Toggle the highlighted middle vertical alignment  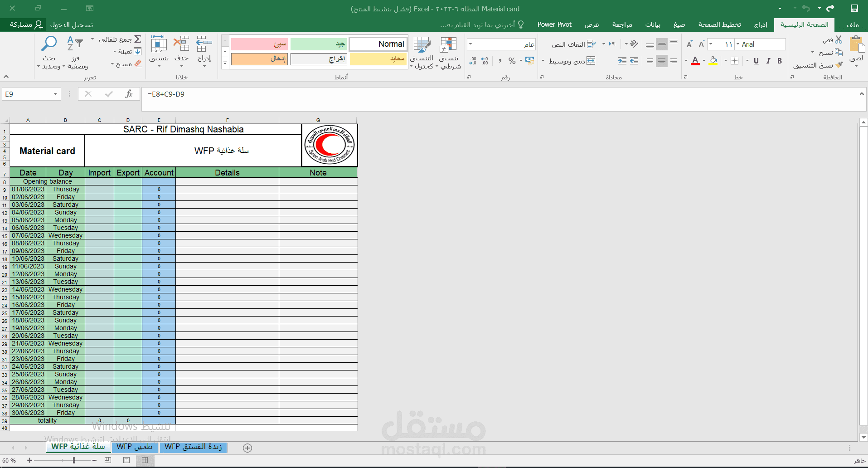click(662, 44)
